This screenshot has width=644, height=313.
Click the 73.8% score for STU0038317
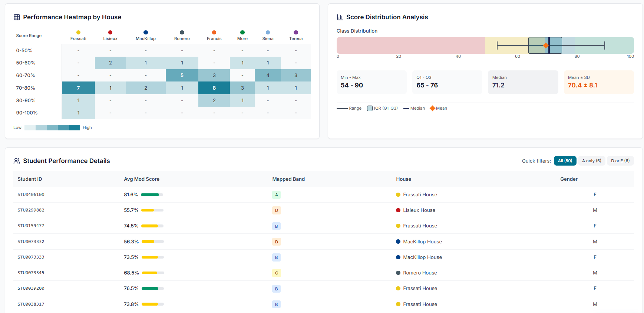pos(131,304)
